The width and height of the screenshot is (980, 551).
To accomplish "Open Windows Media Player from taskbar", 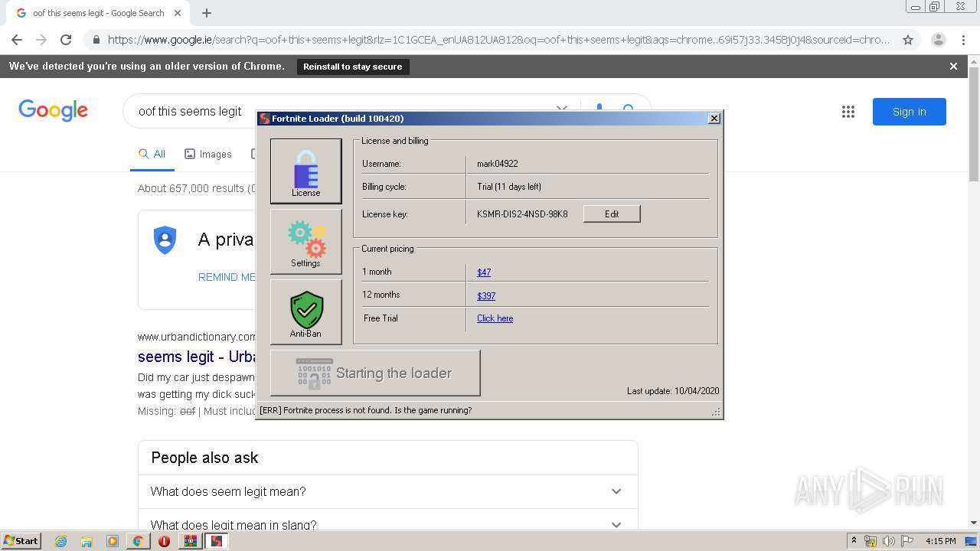I will (x=112, y=541).
